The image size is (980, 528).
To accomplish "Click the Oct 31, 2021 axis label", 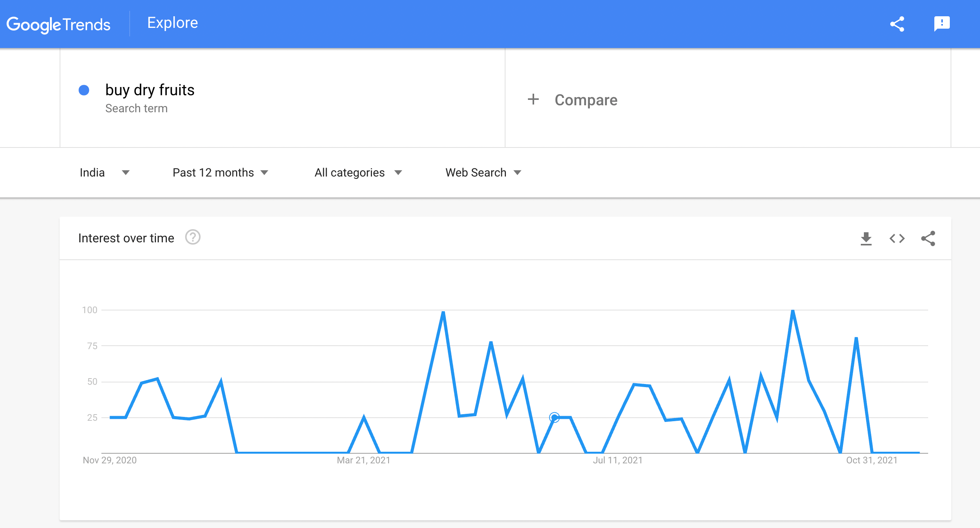I will pos(872,460).
